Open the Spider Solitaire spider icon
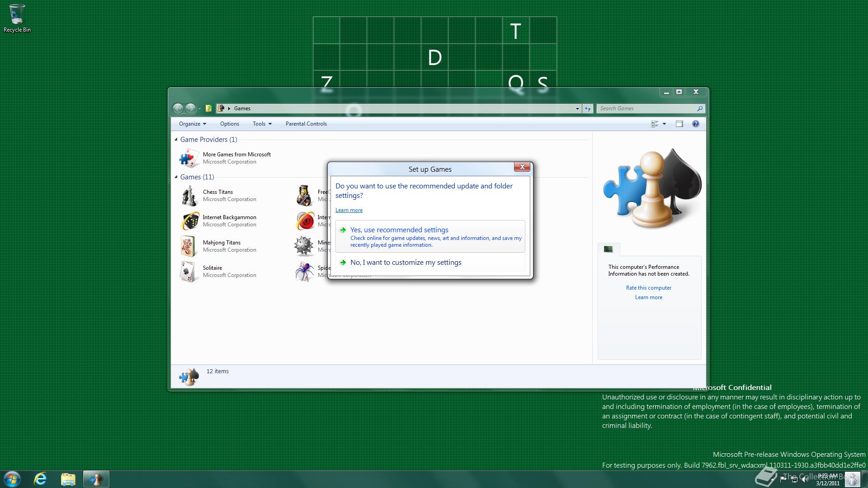The image size is (868, 488). [x=304, y=272]
